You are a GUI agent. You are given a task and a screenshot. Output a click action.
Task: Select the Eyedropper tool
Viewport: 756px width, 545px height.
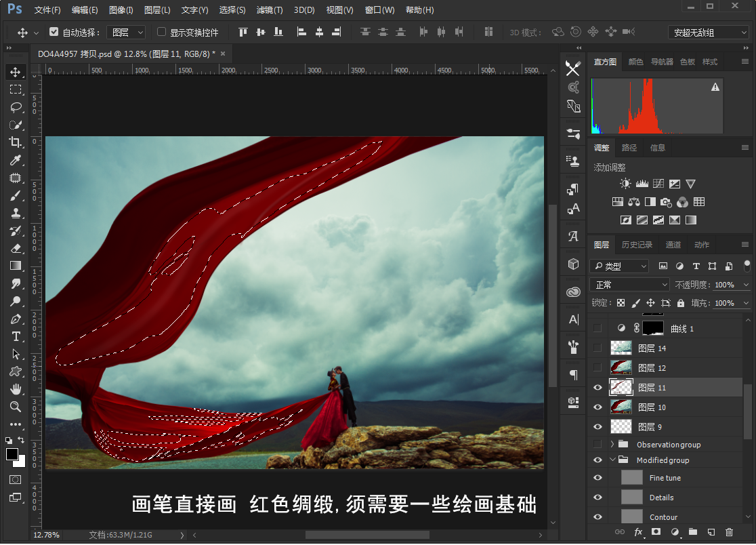click(16, 160)
